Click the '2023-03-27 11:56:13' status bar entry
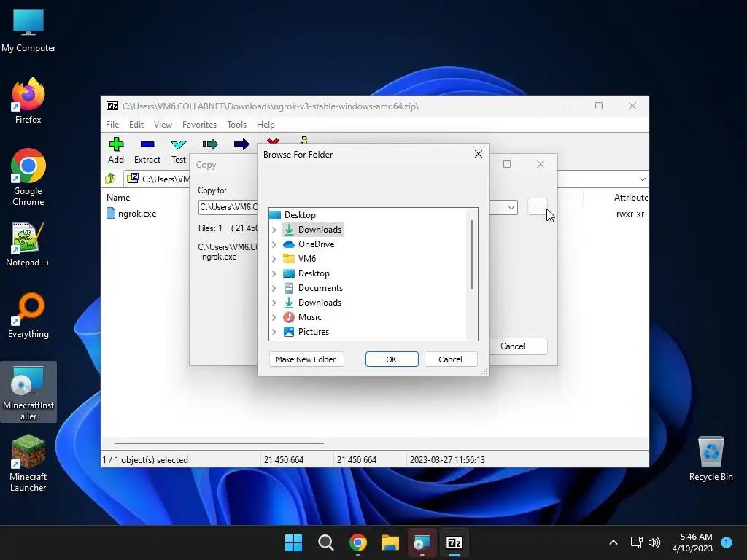747x560 pixels. (x=447, y=460)
